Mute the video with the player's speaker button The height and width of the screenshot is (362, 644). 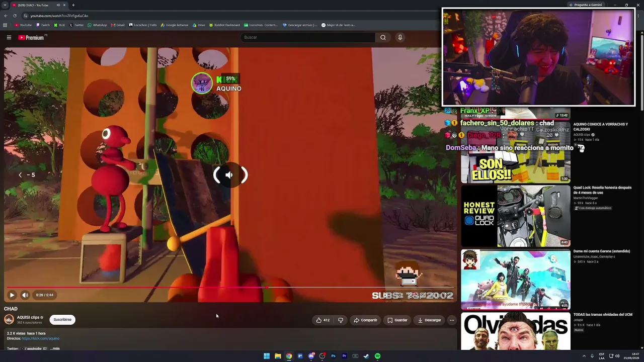click(x=25, y=295)
